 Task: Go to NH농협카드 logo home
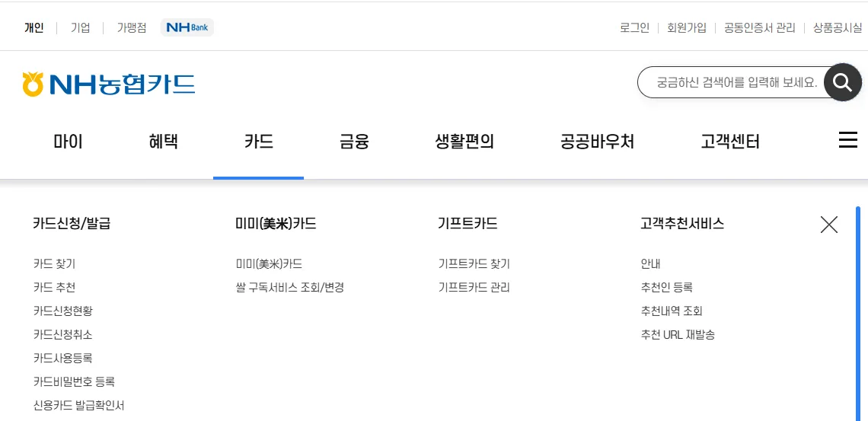[x=108, y=84]
